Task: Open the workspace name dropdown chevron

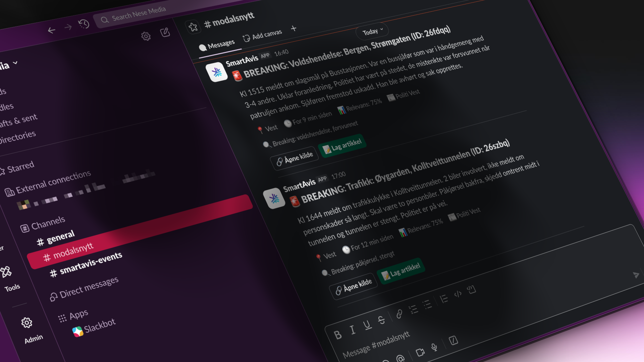Action: click(15, 63)
